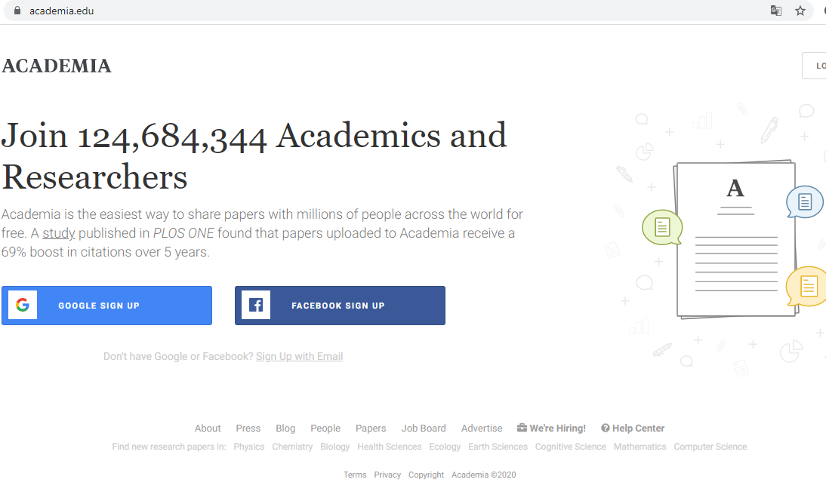The image size is (826, 504).
Task: Go to the Job Board page
Action: coord(424,428)
